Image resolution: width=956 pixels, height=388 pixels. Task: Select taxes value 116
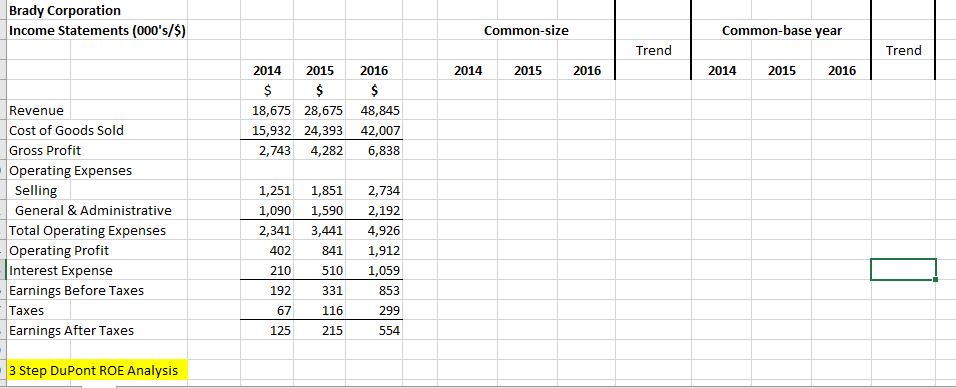click(333, 311)
